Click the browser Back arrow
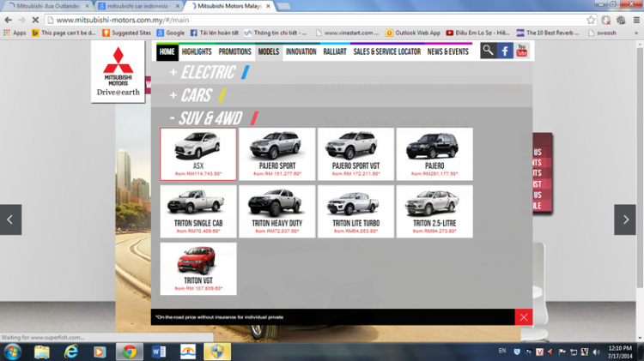 point(9,20)
